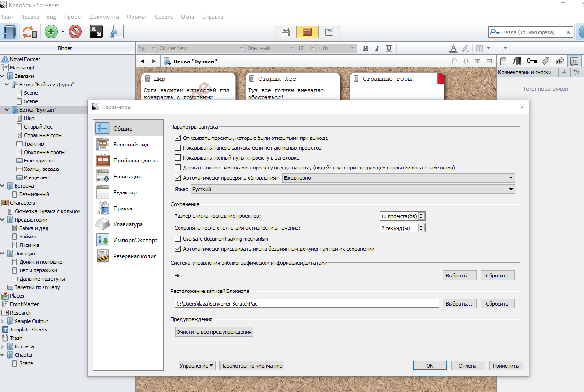
Task: Click the red Trash toolbar icon
Action: [x=75, y=31]
